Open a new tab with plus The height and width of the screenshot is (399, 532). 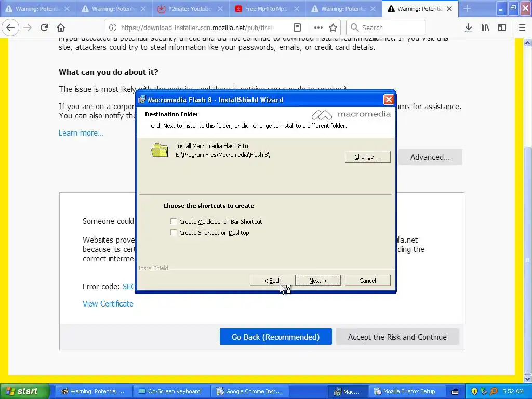coord(467,8)
